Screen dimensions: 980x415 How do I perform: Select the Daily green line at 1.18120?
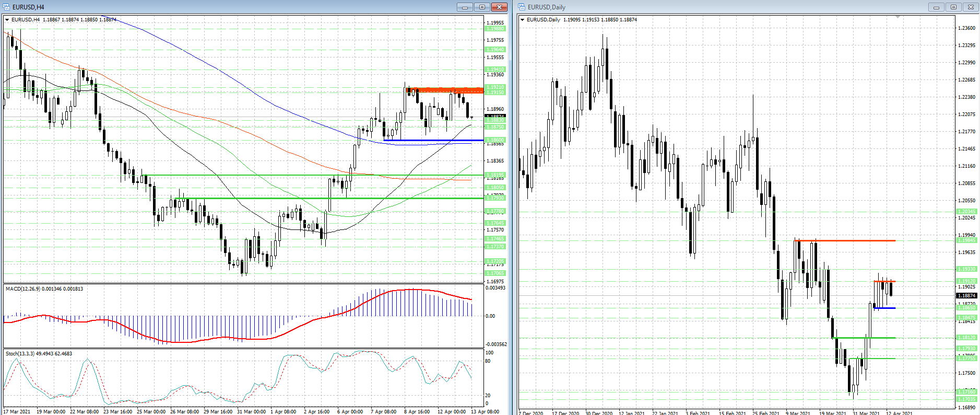click(864, 338)
